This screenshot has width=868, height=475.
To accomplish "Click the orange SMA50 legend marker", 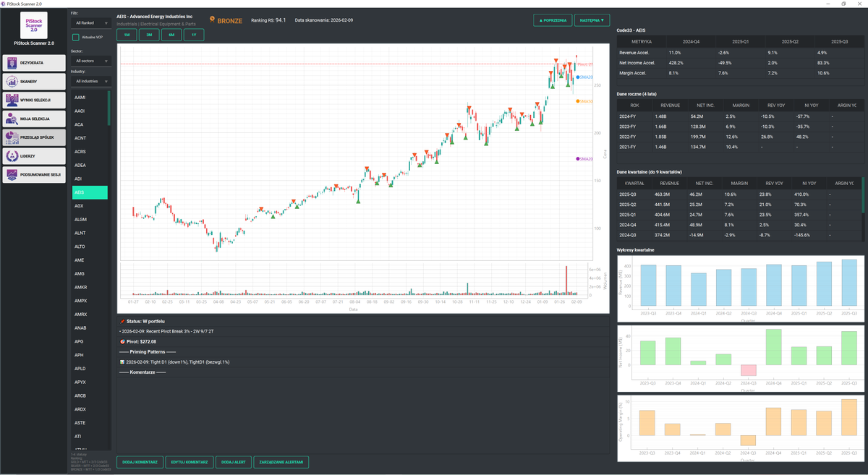I will pyautogui.click(x=579, y=101).
